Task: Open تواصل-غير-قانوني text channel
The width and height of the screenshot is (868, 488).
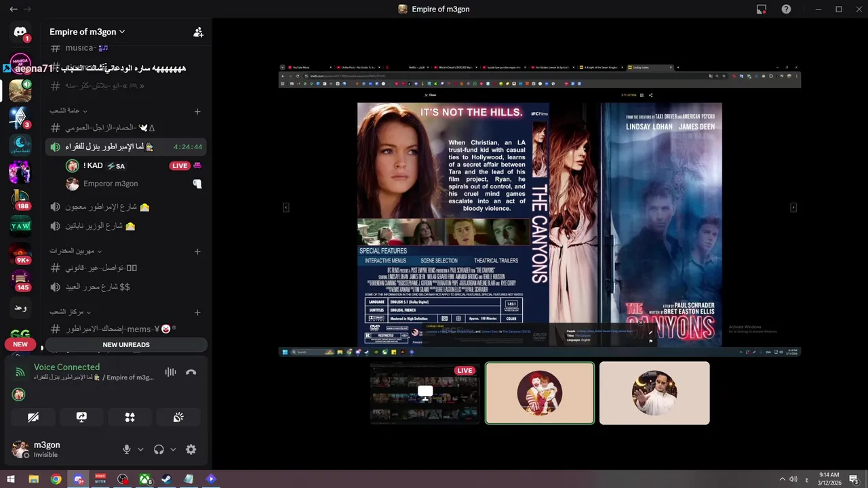Action: [126, 268]
